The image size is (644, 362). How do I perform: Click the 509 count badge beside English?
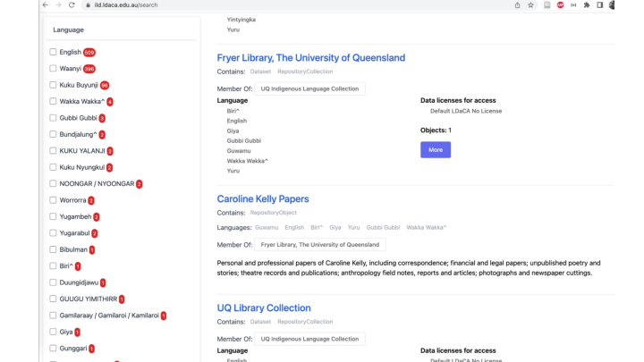[89, 52]
